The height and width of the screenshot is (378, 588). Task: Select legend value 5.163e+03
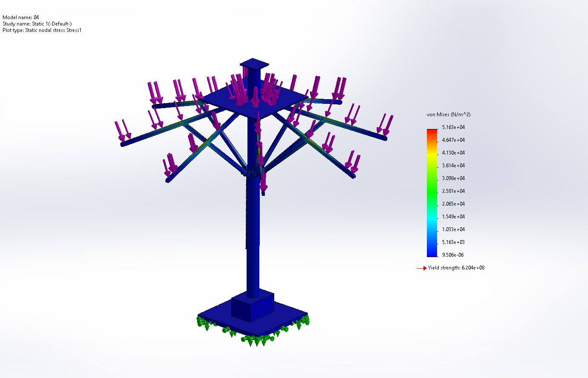point(453,242)
